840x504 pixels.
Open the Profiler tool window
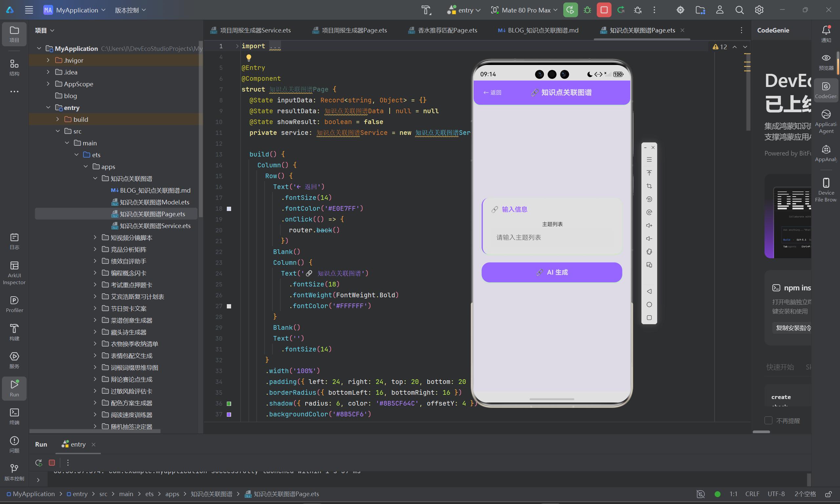pos(14,304)
